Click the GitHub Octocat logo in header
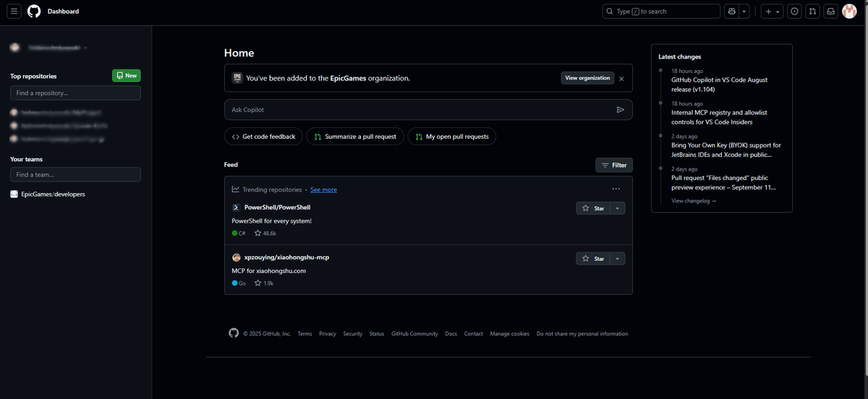The height and width of the screenshot is (399, 868). (34, 12)
